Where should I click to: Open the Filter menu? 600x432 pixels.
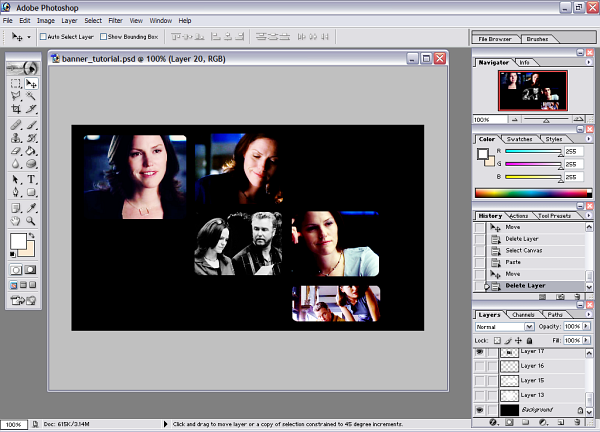[116, 21]
